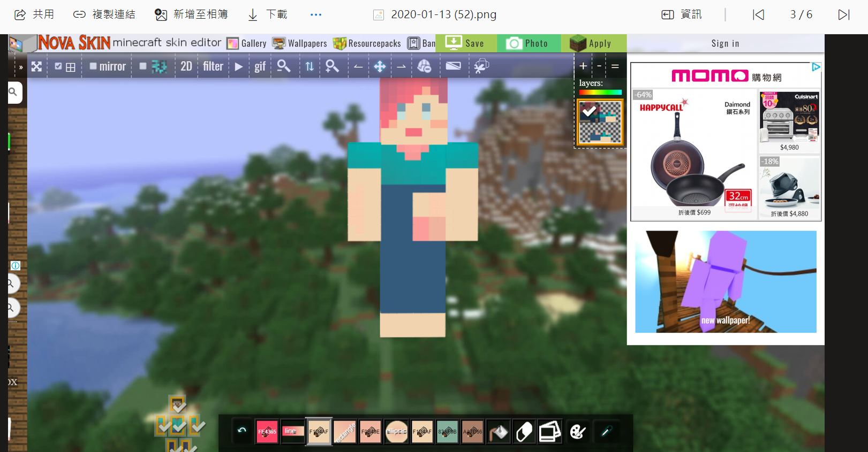Undo the last edit
Viewport: 868px width, 452px height.
242,431
